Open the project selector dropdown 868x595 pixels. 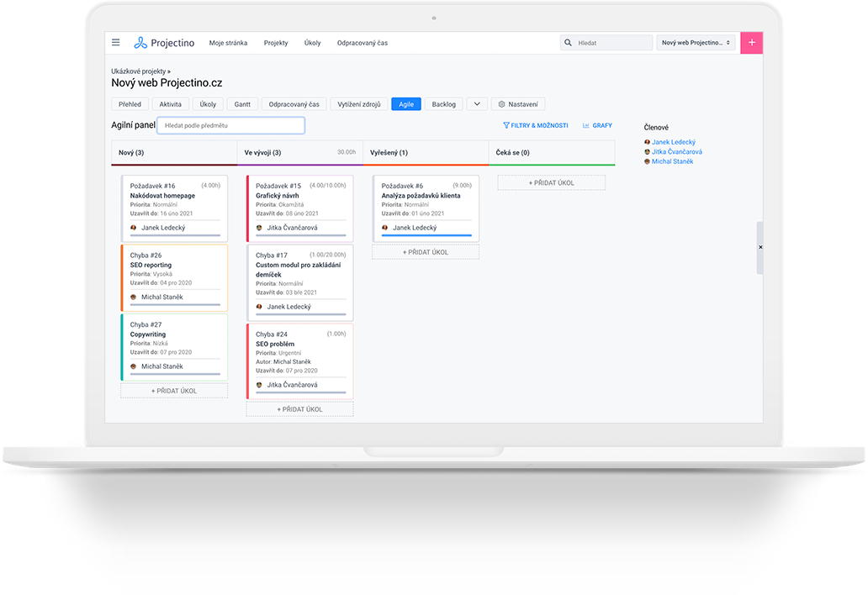point(696,43)
